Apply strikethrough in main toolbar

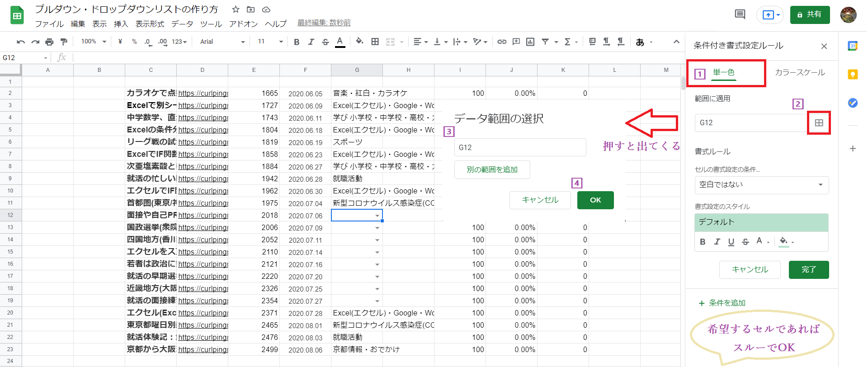click(x=325, y=42)
